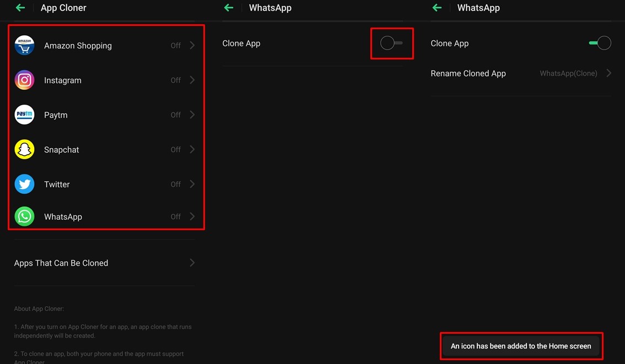This screenshot has height=364, width=625.
Task: Tap the 'icon has been added' toast
Action: click(x=521, y=346)
